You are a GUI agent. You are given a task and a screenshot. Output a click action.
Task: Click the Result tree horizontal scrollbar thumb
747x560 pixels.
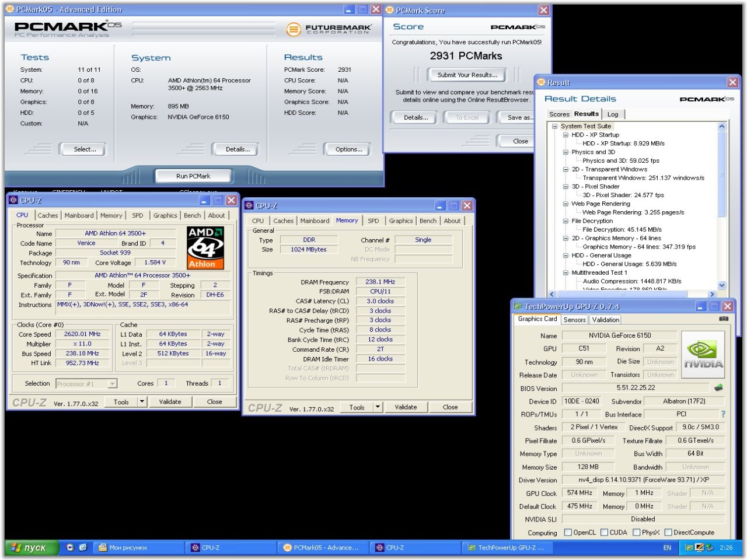(623, 295)
